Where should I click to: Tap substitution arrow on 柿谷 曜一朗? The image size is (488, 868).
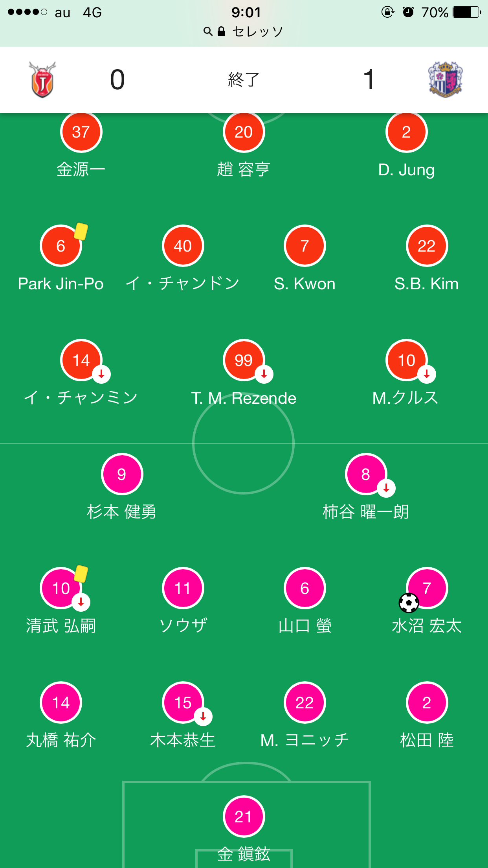tap(386, 488)
